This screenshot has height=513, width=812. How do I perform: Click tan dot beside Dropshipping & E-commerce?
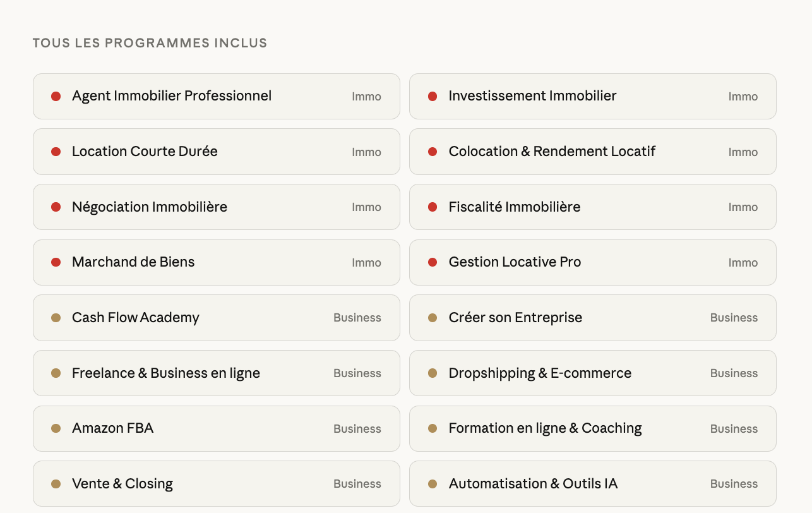433,373
